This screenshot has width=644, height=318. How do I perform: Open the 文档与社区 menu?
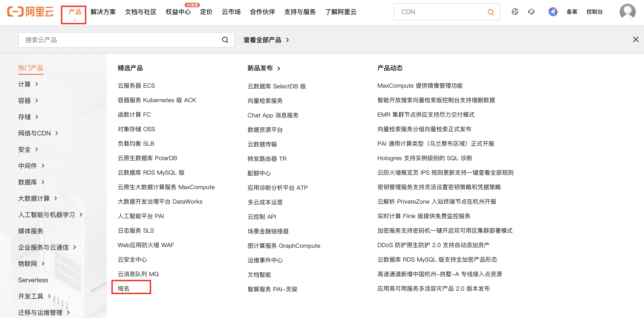click(141, 12)
